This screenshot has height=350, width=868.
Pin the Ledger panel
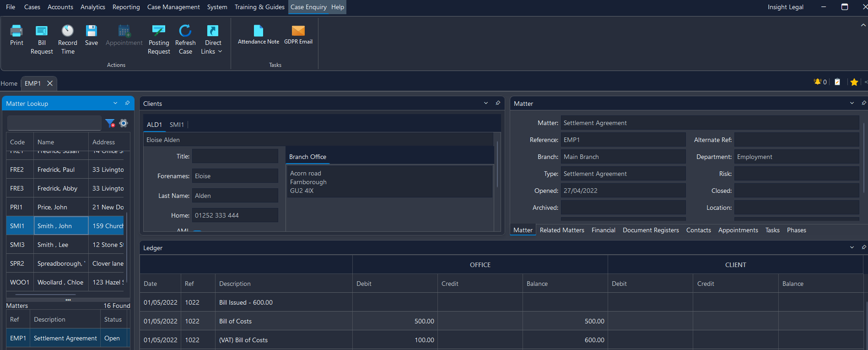(x=864, y=247)
